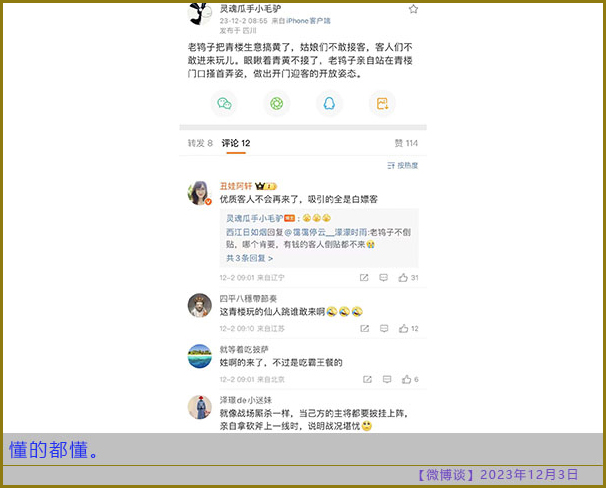The height and width of the screenshot is (488, 606).
Task: Open commenter name 泽璟de小迷妹
Action: pyautogui.click(x=246, y=400)
